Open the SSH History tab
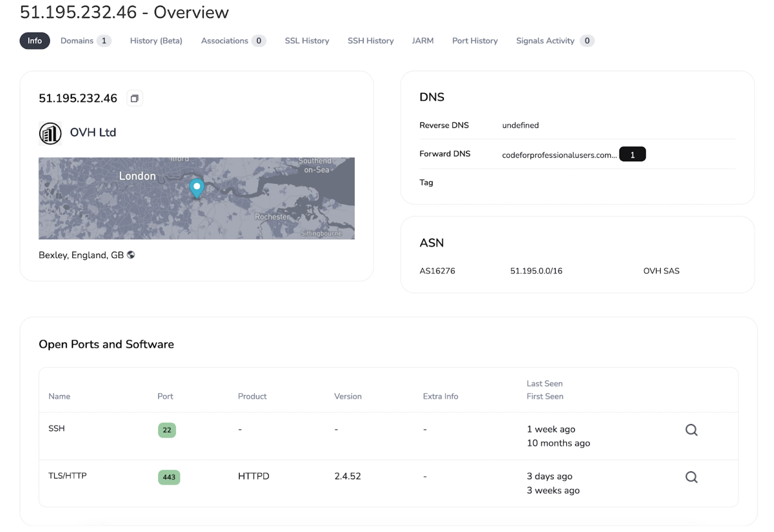This screenshot has width=774, height=532. tap(371, 41)
